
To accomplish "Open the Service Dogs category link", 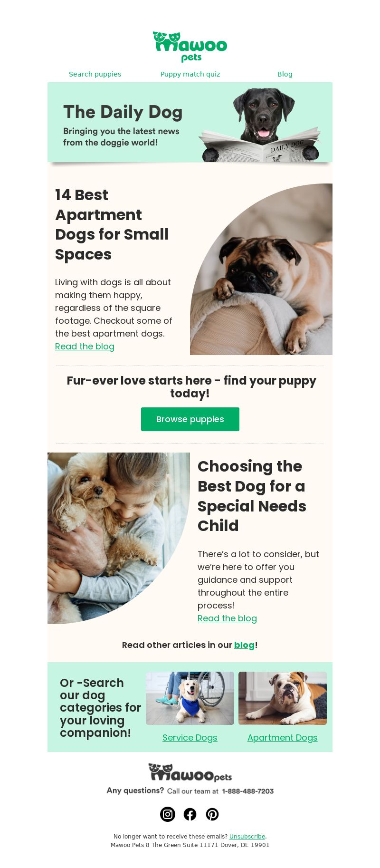I will (190, 738).
